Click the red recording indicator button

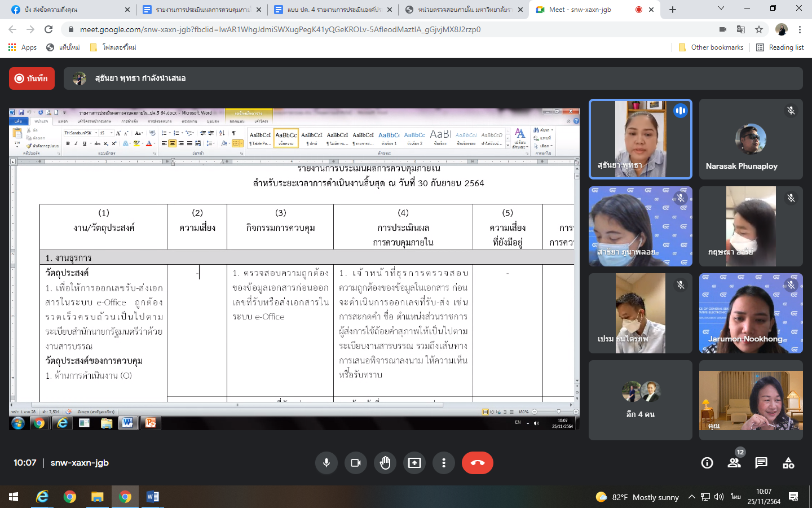pos(32,78)
